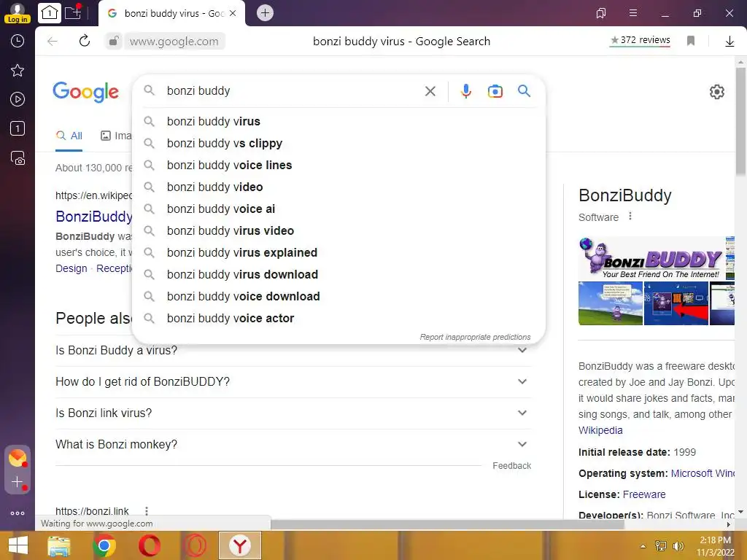Click the new tab group icon
747x560 pixels.
click(x=74, y=12)
